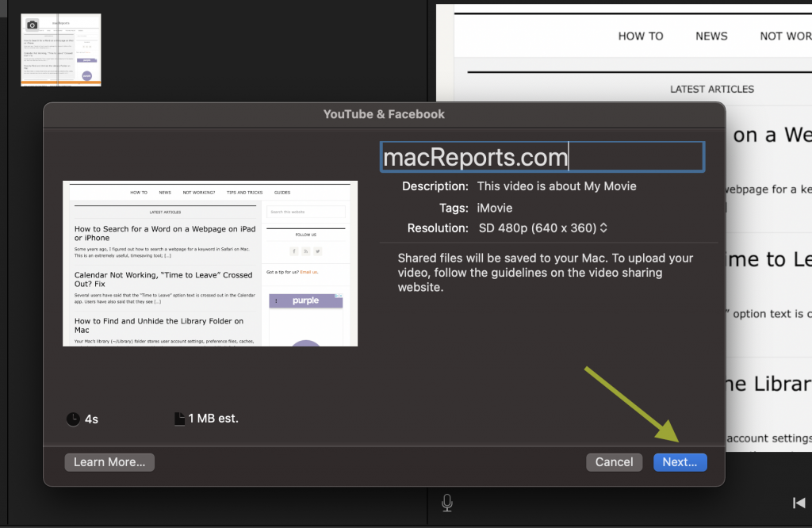
Task: Click the 'YouTube & Facebook' dialog title
Action: 384,114
